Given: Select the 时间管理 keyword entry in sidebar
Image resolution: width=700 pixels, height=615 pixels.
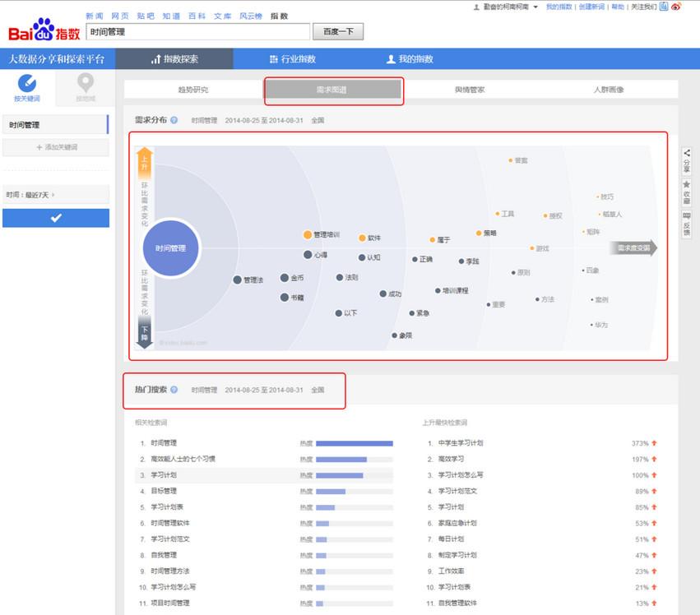Looking at the screenshot, I should [x=56, y=124].
